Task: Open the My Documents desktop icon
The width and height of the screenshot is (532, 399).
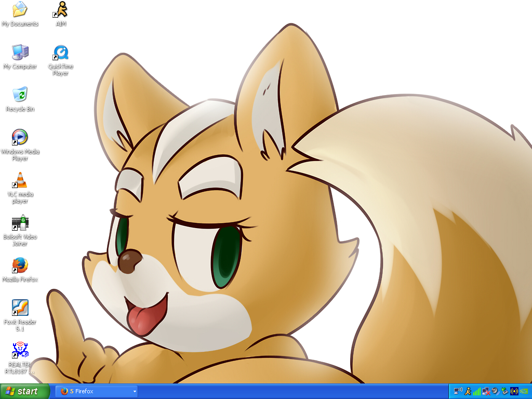Action: click(20, 10)
